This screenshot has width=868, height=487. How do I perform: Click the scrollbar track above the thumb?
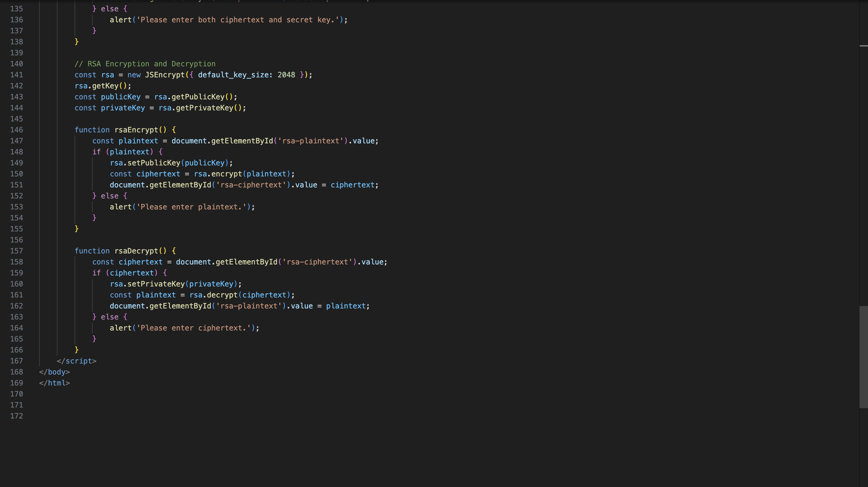(x=863, y=168)
